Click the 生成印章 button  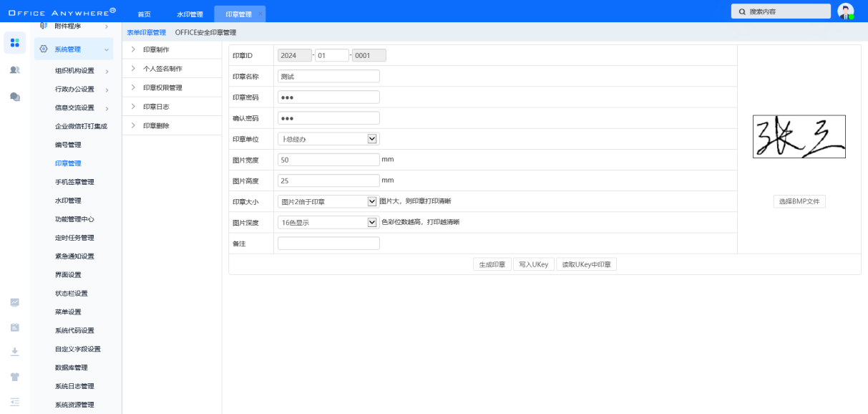492,264
